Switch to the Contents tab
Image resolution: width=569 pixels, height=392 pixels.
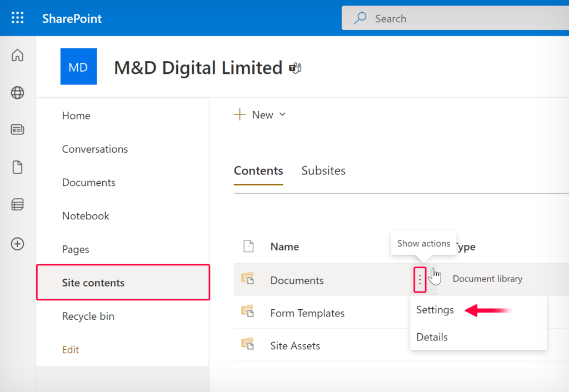tap(258, 170)
